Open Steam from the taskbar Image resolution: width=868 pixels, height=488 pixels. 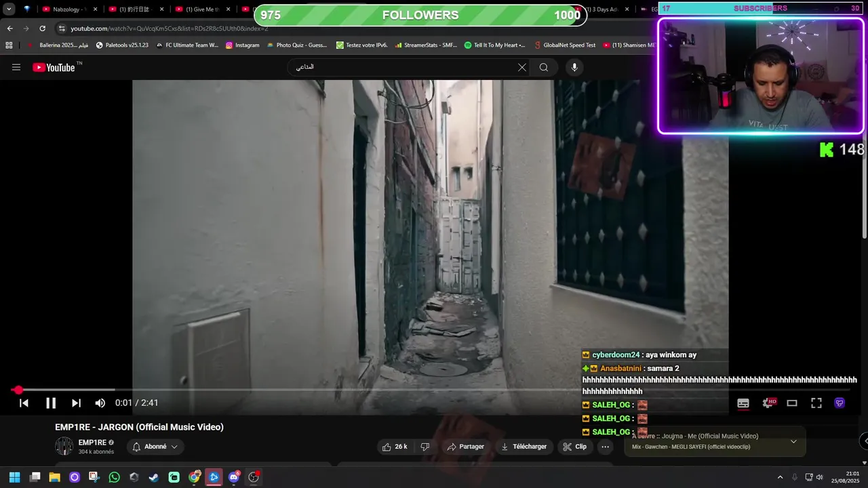click(154, 477)
